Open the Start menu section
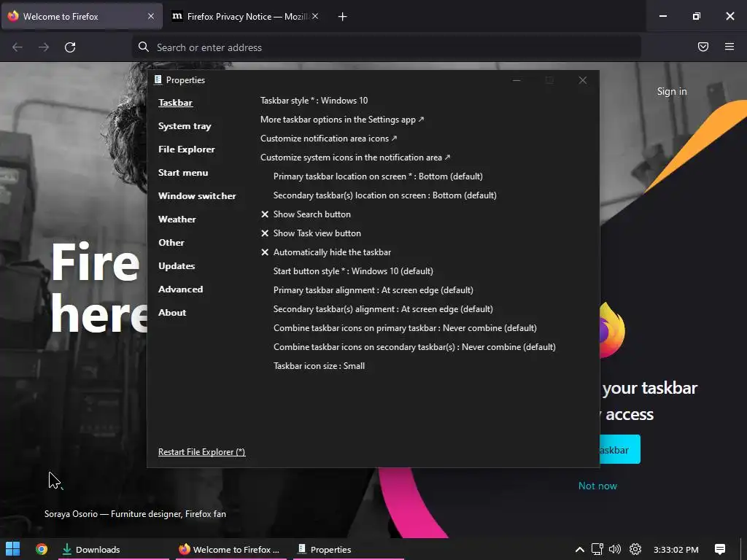 click(x=183, y=173)
